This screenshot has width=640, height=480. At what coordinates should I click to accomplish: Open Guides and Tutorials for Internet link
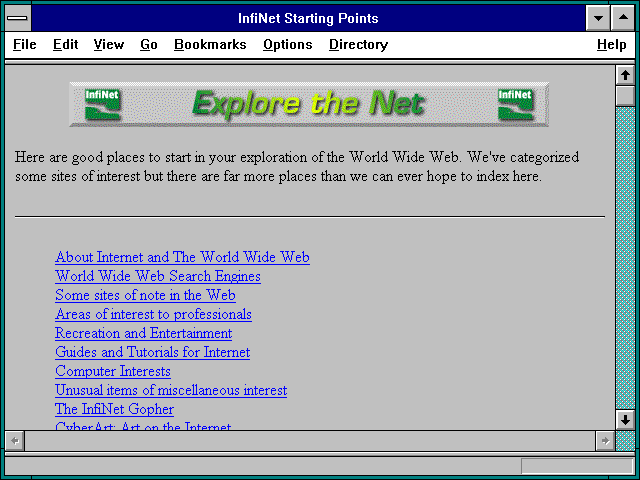[x=153, y=352]
